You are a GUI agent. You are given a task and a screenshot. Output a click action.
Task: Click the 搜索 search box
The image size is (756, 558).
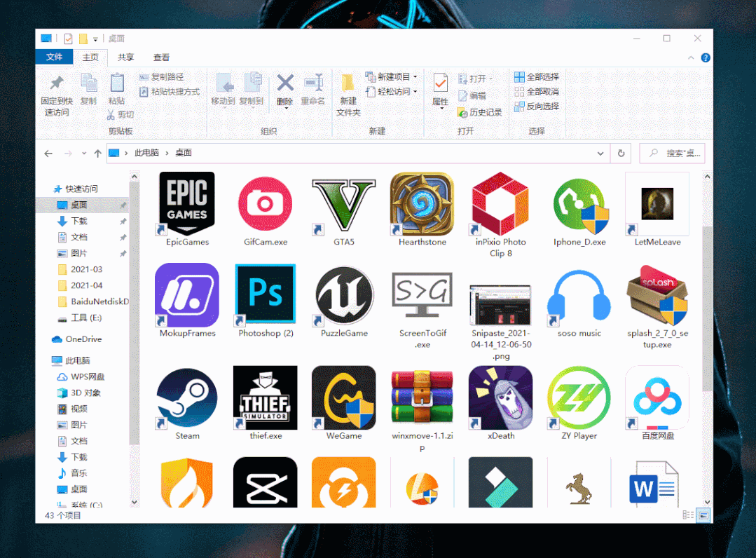point(673,154)
